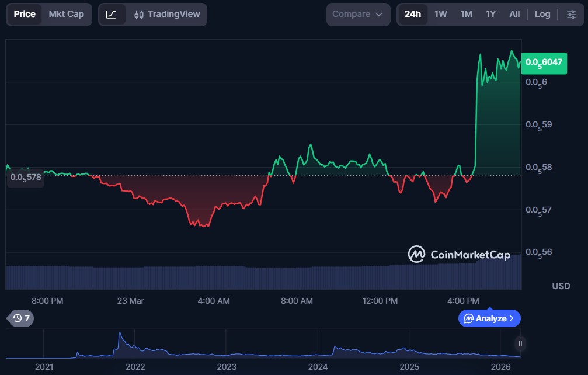Viewport: 588px width, 375px height.
Task: Click the history clock badge showing 7
Action: click(20, 318)
